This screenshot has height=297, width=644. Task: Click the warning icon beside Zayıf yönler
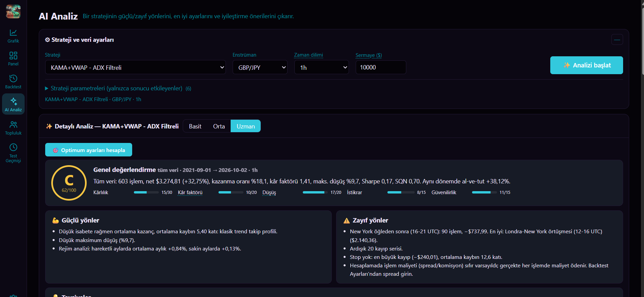[347, 220]
